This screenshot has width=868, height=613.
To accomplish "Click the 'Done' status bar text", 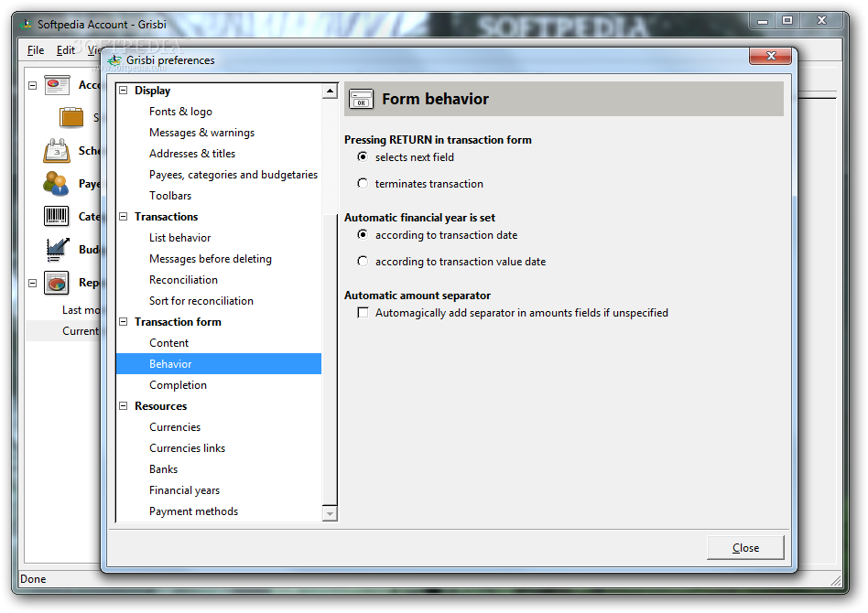I will coord(33,579).
